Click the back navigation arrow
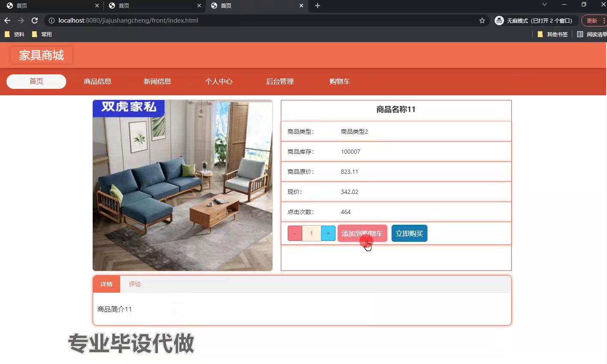607x364 pixels. point(7,20)
